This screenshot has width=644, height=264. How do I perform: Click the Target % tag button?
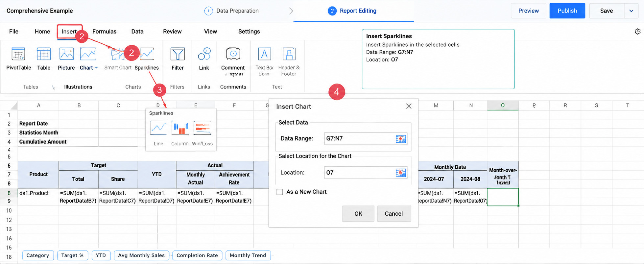(x=72, y=255)
